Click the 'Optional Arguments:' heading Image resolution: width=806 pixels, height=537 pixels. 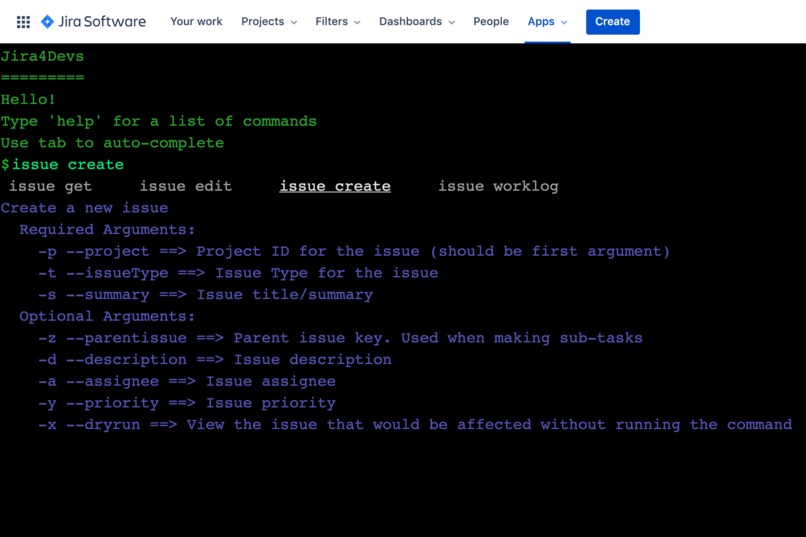click(x=107, y=316)
